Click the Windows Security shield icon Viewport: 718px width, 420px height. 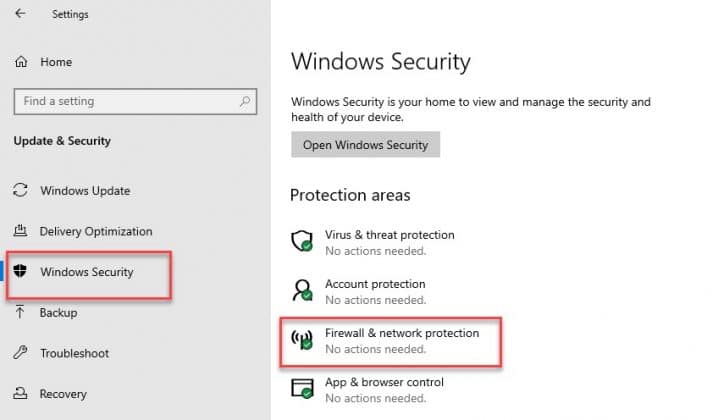click(20, 272)
